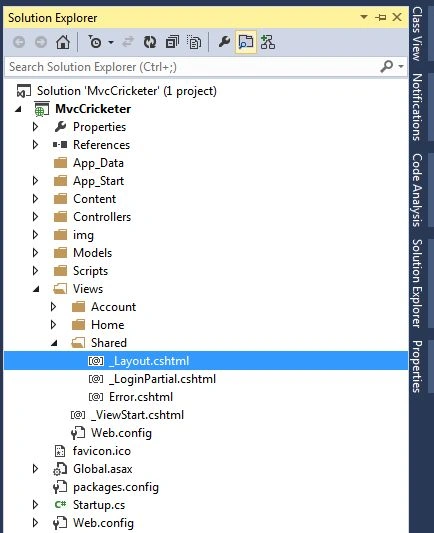Collapse the Views folder arrow
Viewport: 434px width, 533px height.
[x=36, y=289]
